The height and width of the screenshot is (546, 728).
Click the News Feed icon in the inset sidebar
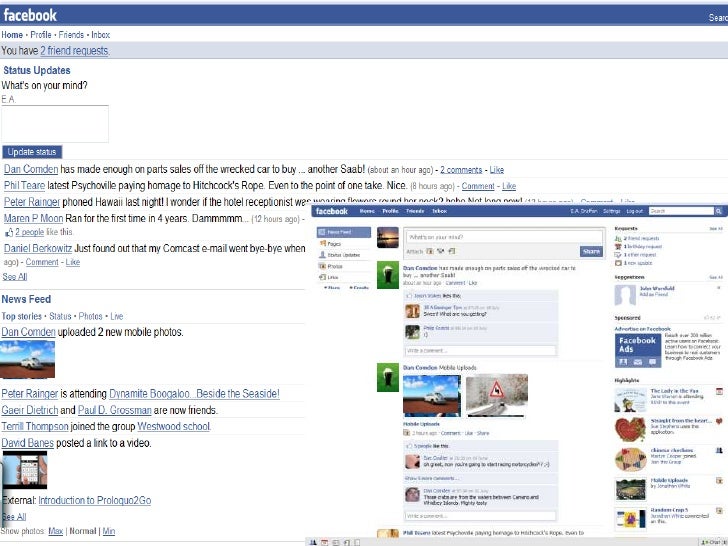[322, 232]
